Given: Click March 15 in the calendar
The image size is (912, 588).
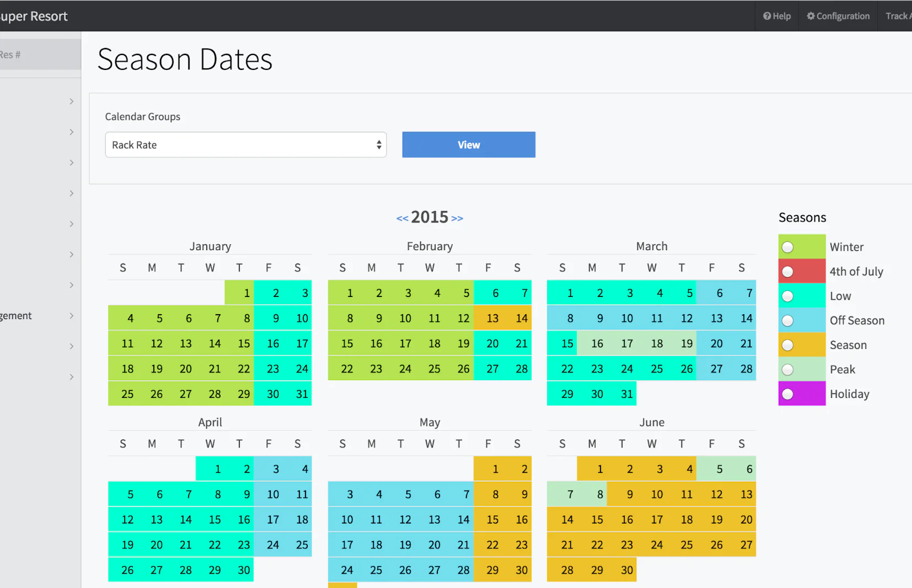Looking at the screenshot, I should tap(562, 344).
